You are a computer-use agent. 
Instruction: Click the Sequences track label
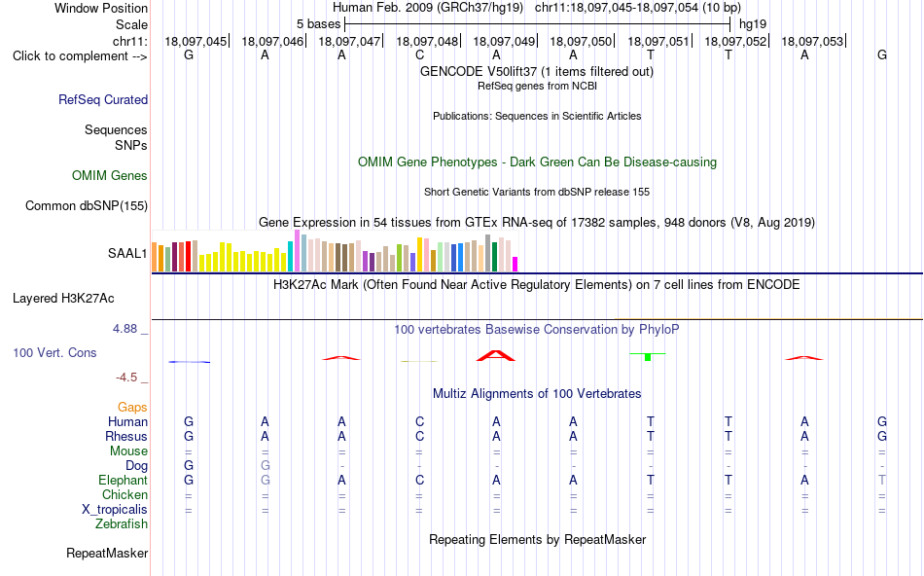coord(116,129)
